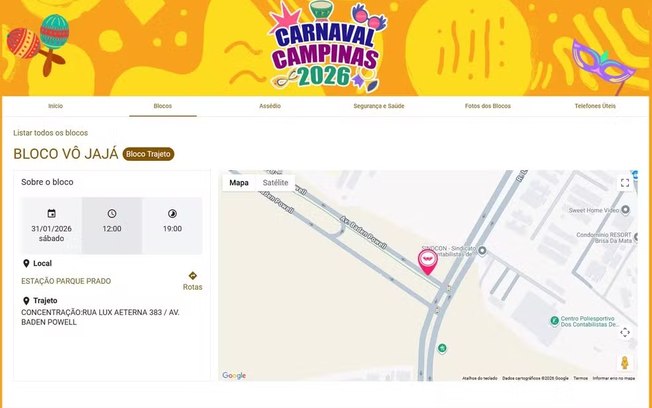
Task: Click the Carnaval Campinas 2026 logo
Action: (x=326, y=47)
